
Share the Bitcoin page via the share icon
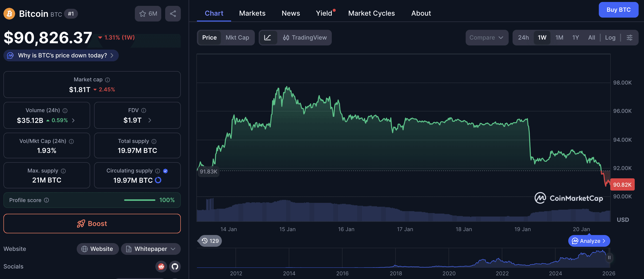(173, 13)
